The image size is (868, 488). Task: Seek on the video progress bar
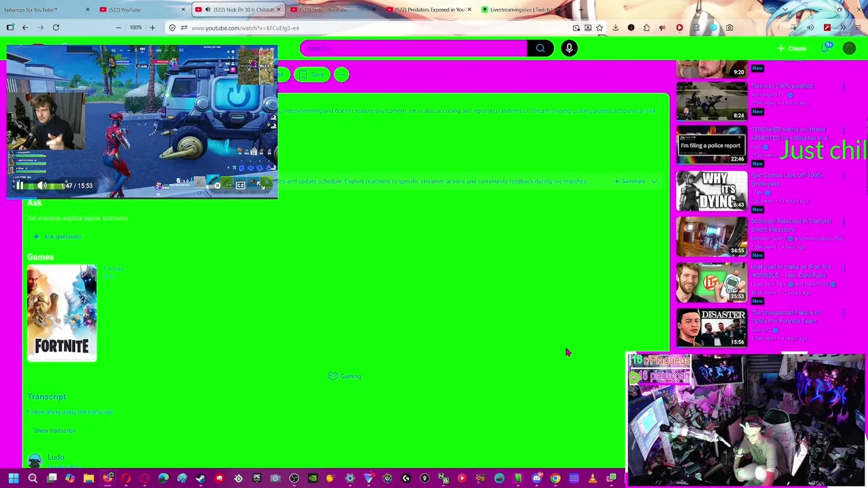[x=142, y=197]
